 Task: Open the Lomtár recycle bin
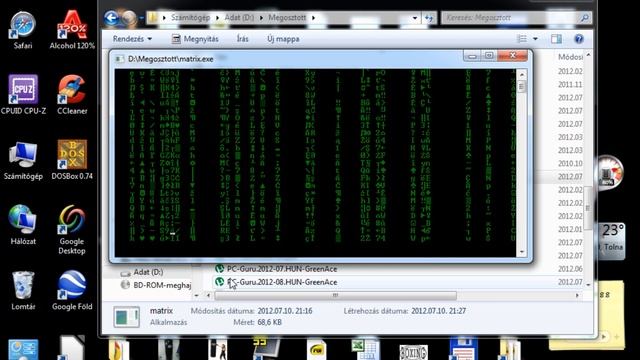23,291
